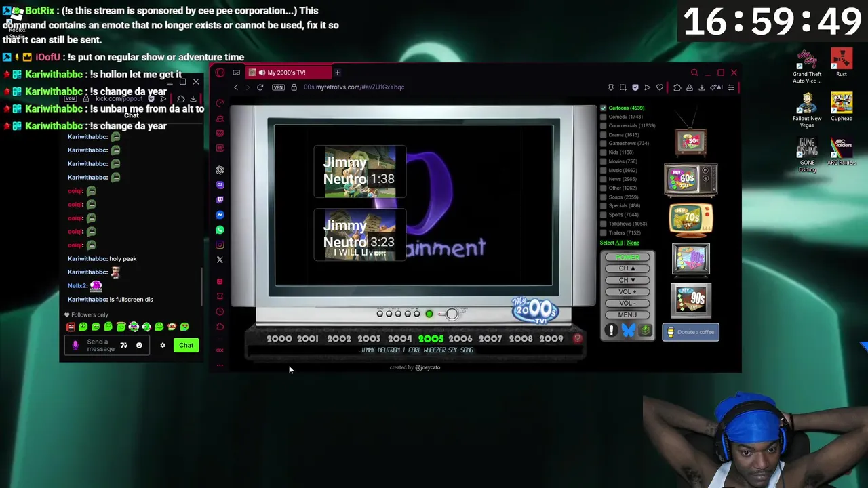Click VOL + on the remote
This screenshot has height=488, width=868.
click(627, 291)
